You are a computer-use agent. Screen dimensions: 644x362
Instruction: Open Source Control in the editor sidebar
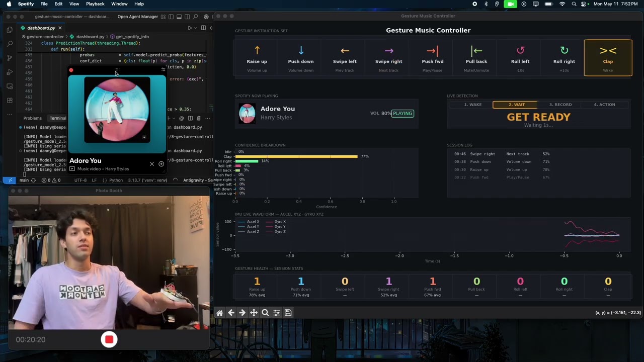[x=10, y=58]
